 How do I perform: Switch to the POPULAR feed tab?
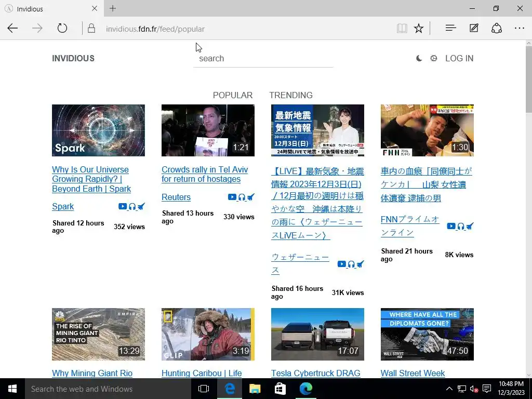click(x=233, y=96)
